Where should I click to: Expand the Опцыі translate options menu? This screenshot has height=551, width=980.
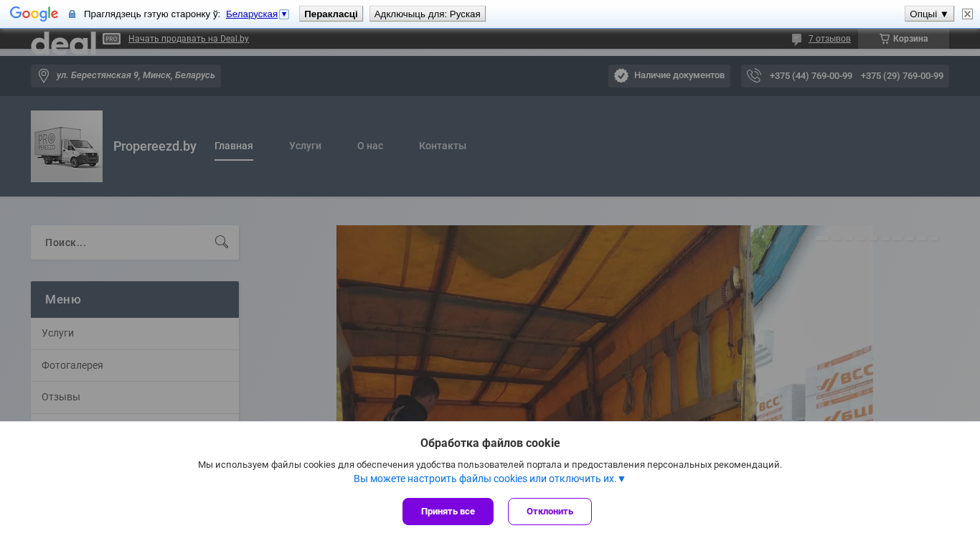click(928, 14)
